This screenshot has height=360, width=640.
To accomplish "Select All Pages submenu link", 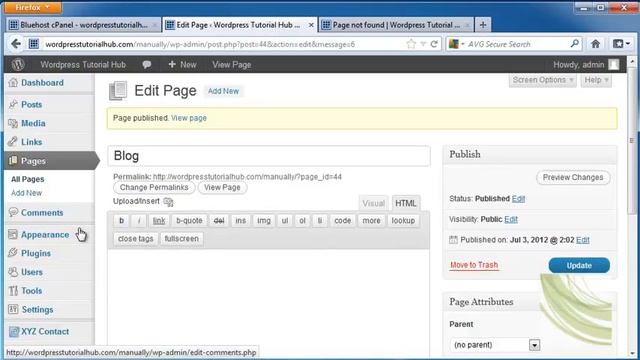I will (27, 179).
